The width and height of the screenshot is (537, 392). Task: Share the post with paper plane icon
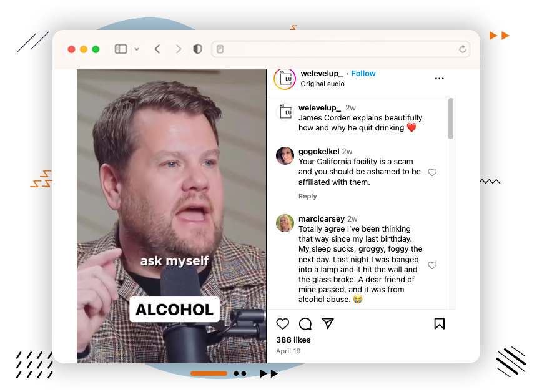click(328, 323)
